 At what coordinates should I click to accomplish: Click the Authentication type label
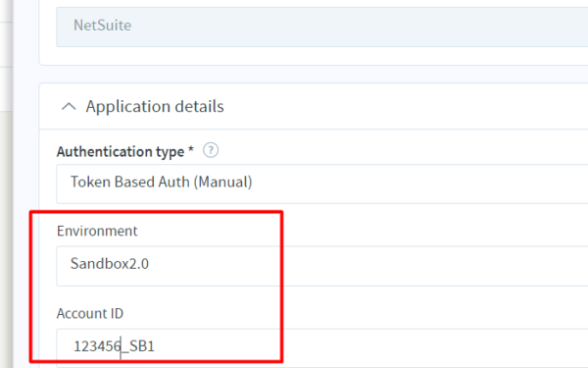click(121, 151)
